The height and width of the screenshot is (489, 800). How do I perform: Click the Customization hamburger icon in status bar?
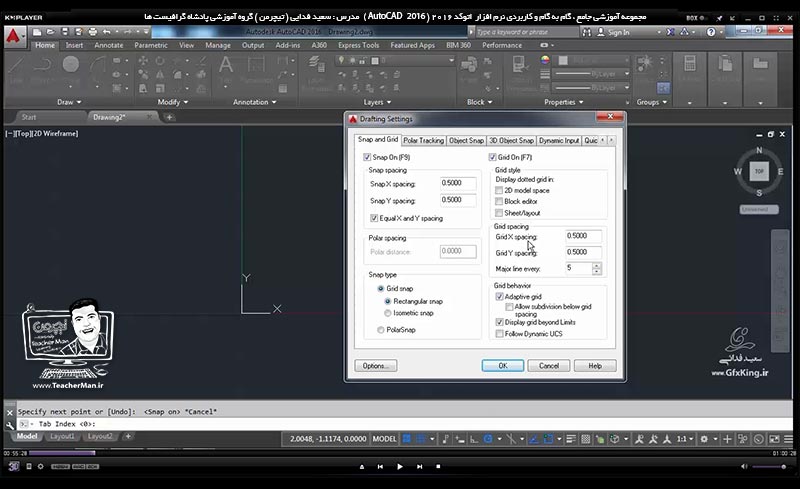tap(789, 439)
